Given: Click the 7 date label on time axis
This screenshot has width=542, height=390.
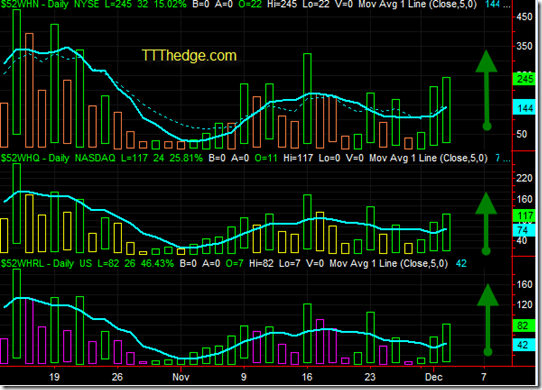Looking at the screenshot, I should click(484, 377).
